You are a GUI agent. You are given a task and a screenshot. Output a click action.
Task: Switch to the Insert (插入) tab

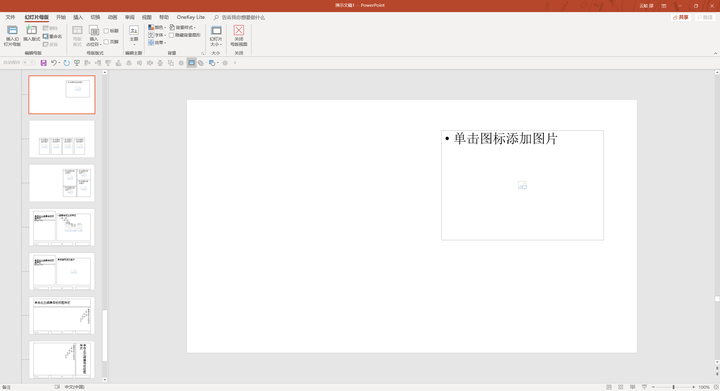click(x=78, y=17)
